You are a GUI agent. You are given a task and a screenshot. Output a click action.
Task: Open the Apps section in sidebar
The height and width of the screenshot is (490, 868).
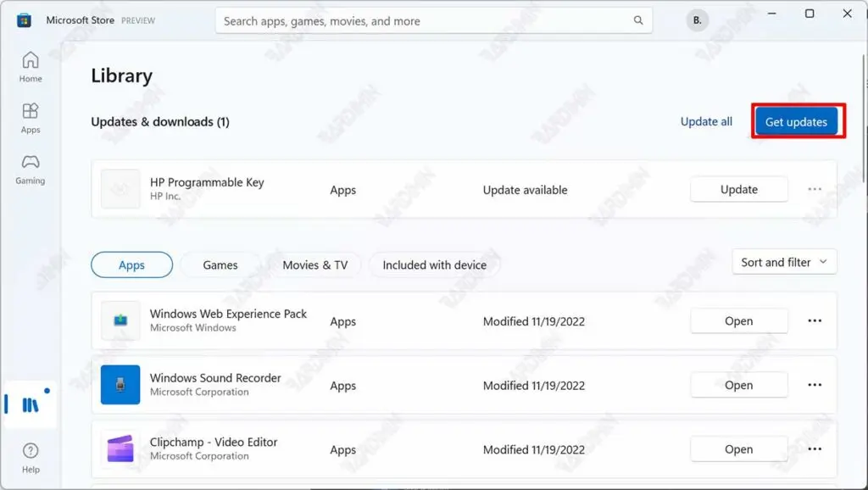coord(31,118)
